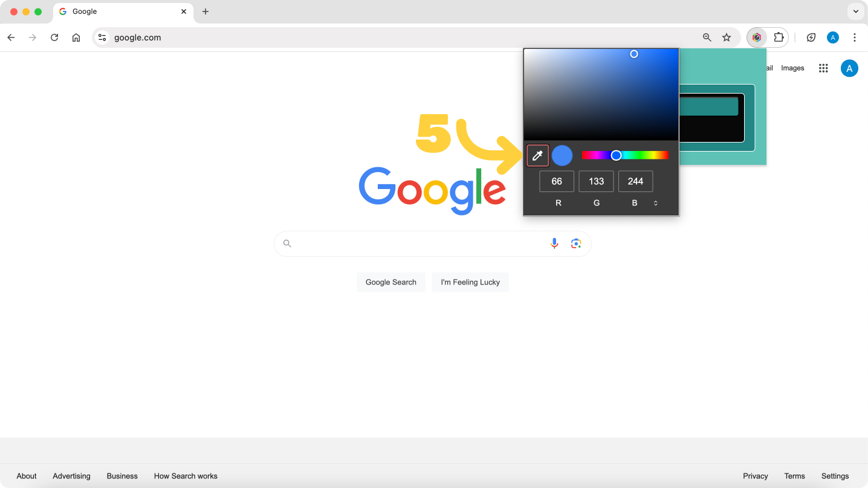Click the Google apps grid icon
The width and height of the screenshot is (868, 488).
(823, 68)
